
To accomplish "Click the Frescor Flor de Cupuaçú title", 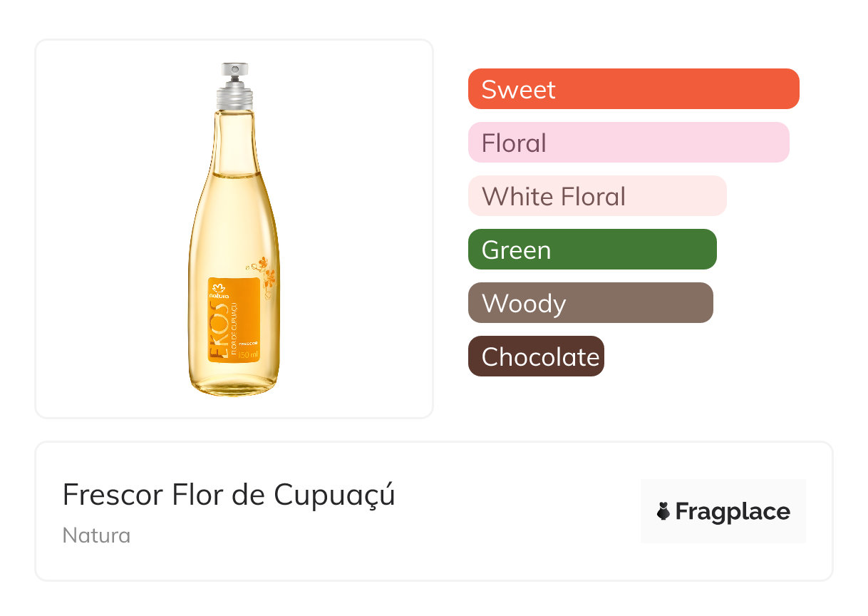I will click(x=229, y=494).
